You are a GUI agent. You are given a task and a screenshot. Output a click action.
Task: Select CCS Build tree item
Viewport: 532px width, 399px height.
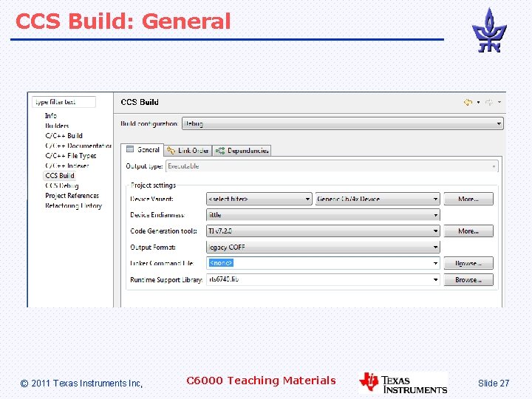pos(60,175)
